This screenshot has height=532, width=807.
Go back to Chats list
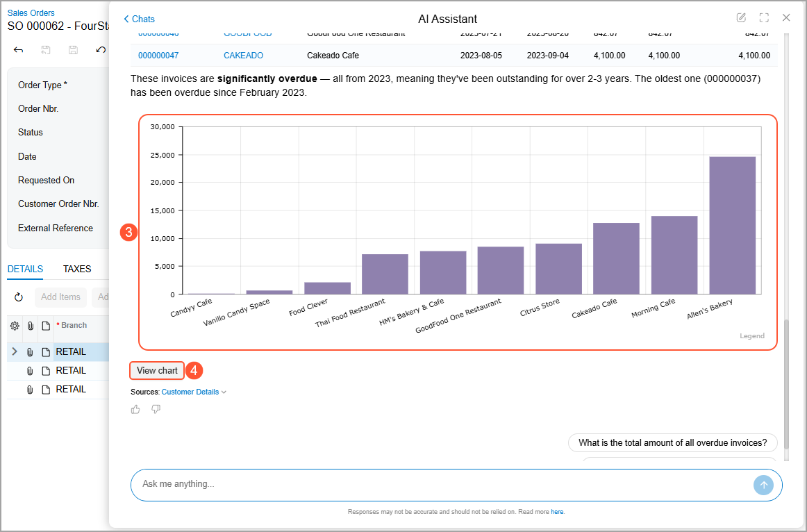tap(139, 19)
